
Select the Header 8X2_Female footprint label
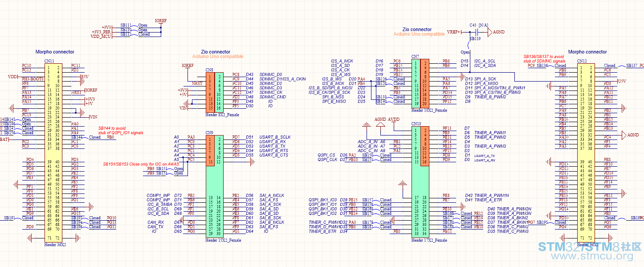pyautogui.click(x=222, y=115)
